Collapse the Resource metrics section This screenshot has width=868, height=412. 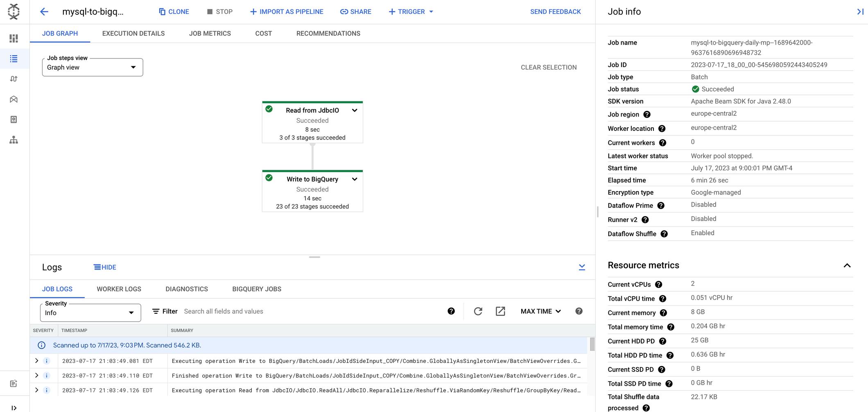pyautogui.click(x=847, y=266)
